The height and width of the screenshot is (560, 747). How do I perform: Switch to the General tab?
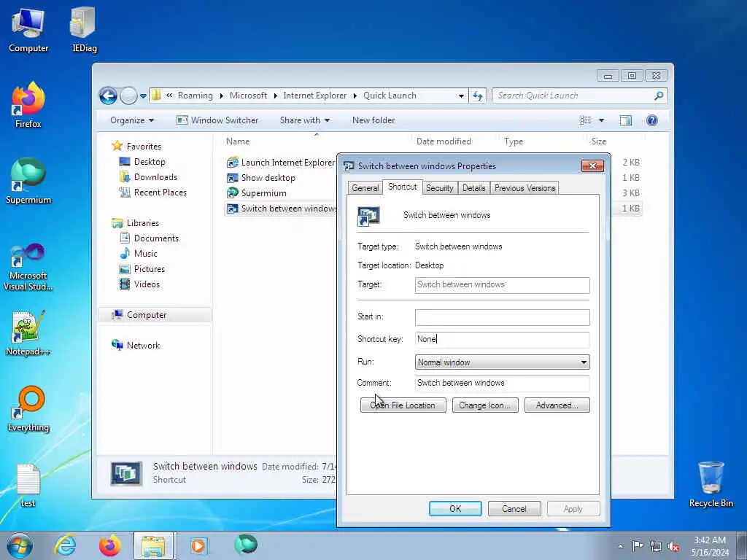pos(365,188)
